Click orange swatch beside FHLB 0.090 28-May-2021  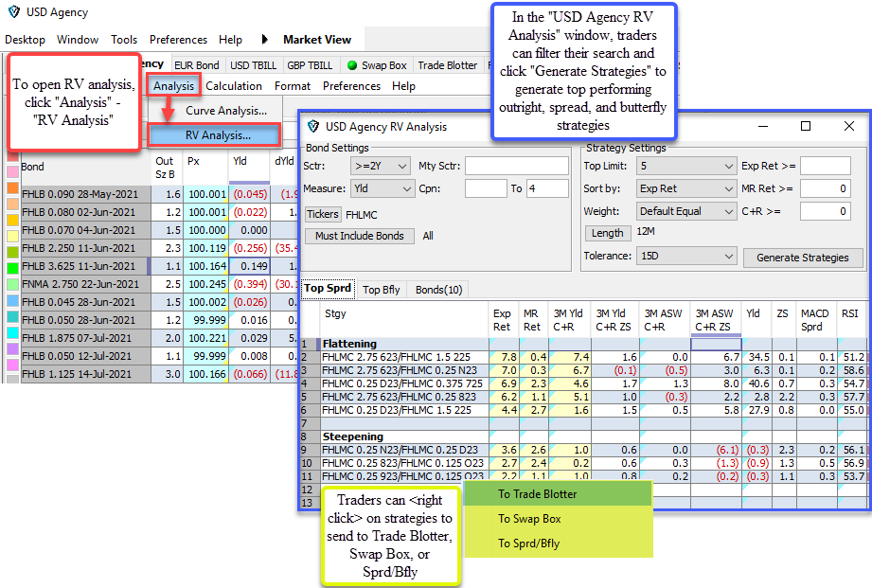click(x=12, y=188)
